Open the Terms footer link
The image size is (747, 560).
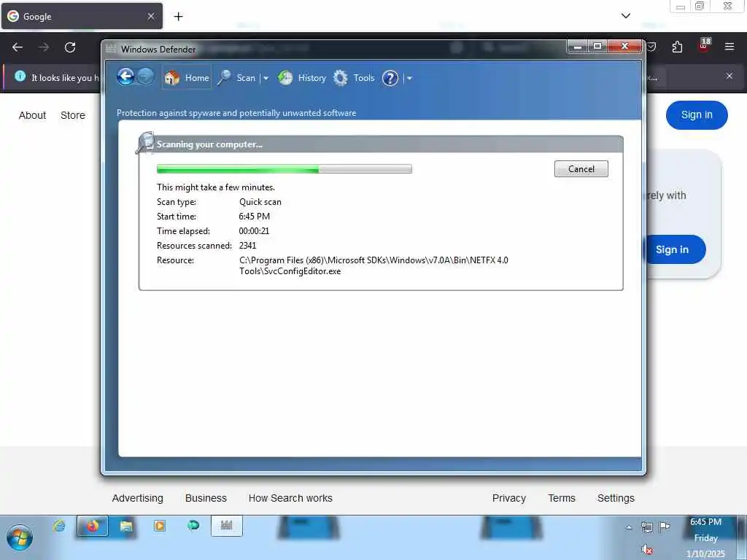pos(562,498)
